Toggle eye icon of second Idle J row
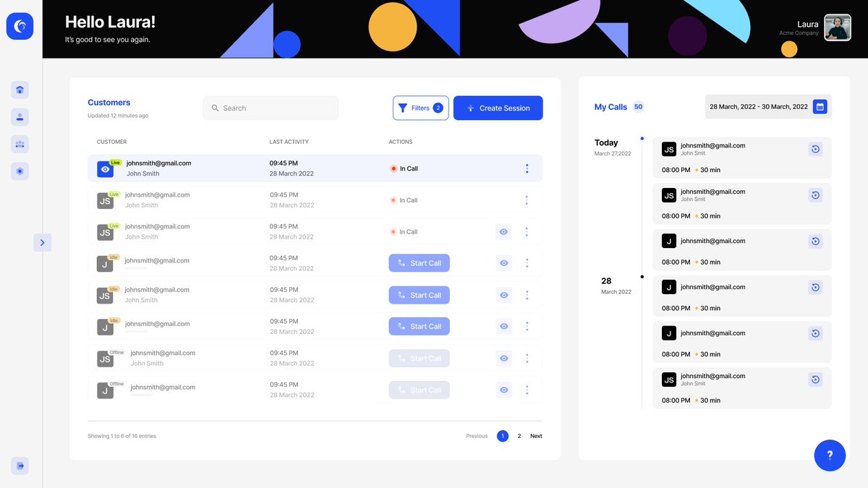Image resolution: width=868 pixels, height=488 pixels. (x=504, y=327)
